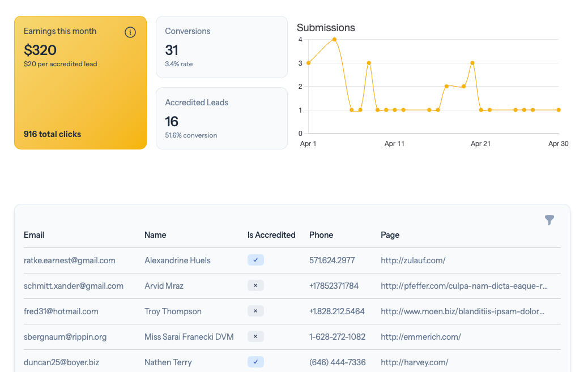
Task: Click the Apr 30 data point on chart
Action: point(559,110)
